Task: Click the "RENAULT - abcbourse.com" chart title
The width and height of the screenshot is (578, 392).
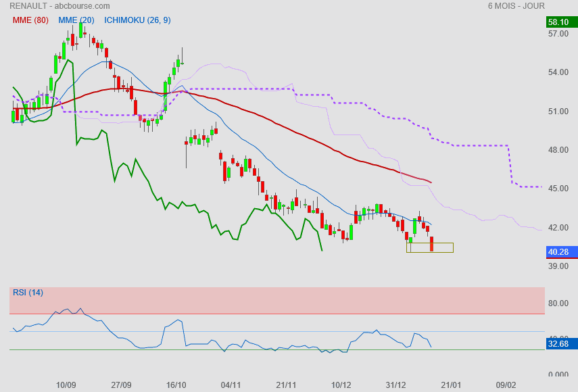Action: pos(59,6)
